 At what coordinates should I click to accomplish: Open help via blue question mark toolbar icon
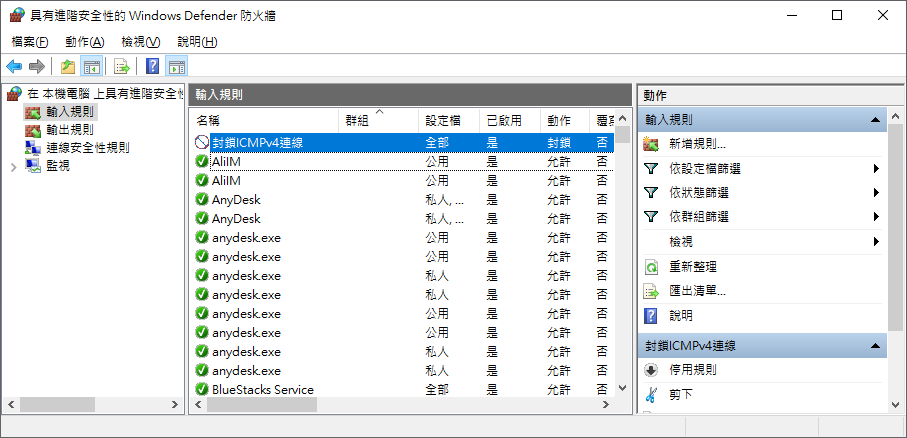(x=153, y=67)
